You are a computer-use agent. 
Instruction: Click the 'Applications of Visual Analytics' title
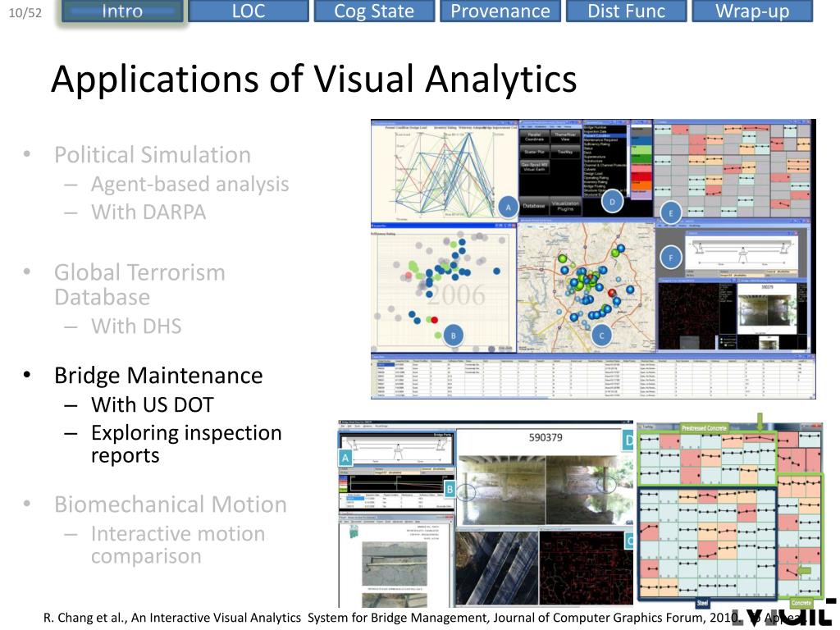(314, 80)
